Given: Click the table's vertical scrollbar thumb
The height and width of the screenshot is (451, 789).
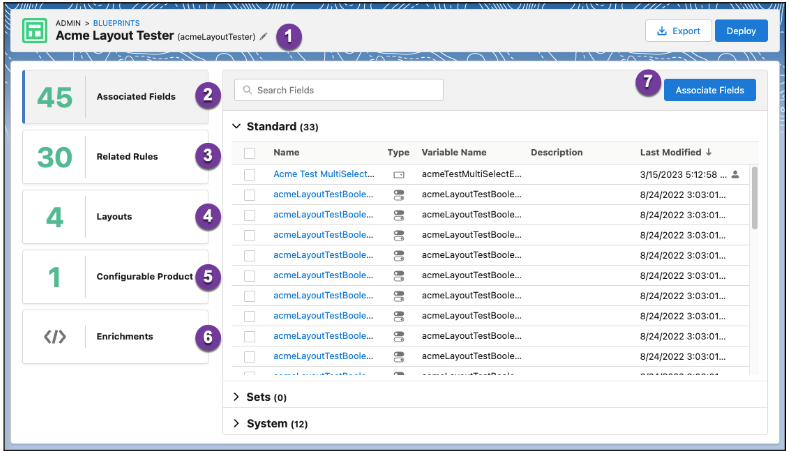Looking at the screenshot, I should [754, 198].
